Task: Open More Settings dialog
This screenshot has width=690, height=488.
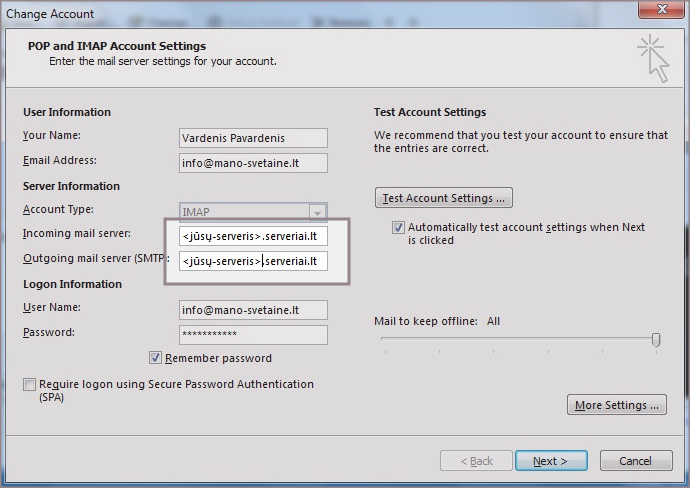Action: click(616, 405)
